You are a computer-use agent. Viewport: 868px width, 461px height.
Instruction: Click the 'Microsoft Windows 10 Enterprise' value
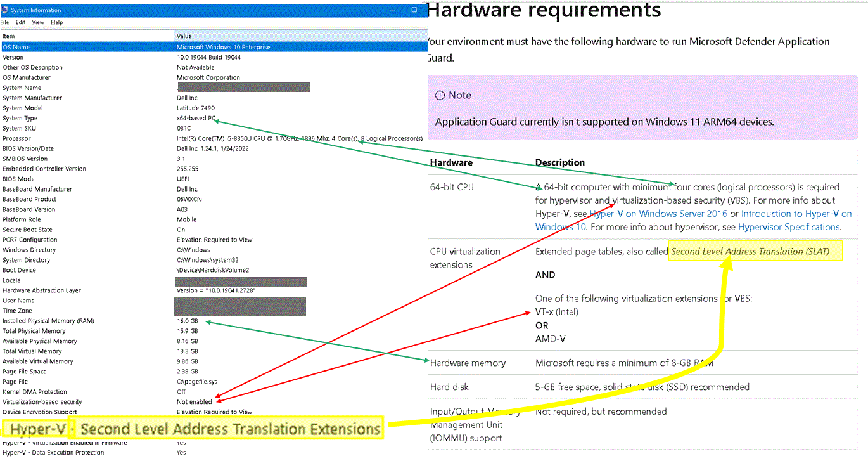click(x=224, y=47)
